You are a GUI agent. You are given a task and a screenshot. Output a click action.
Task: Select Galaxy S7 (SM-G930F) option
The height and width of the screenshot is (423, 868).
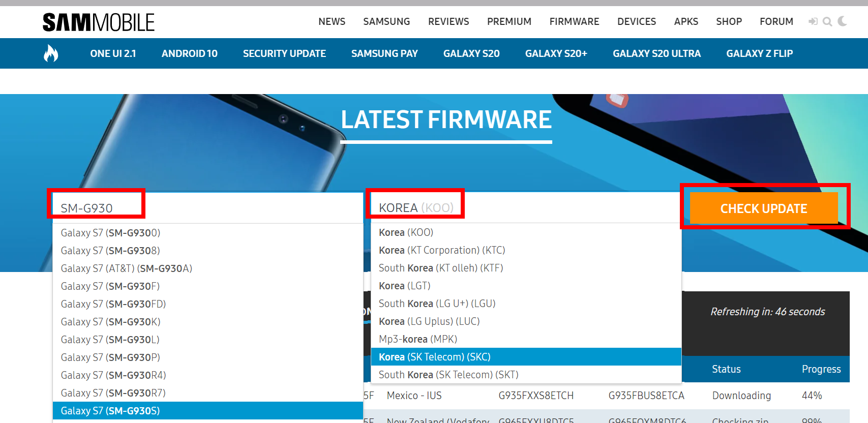pyautogui.click(x=208, y=286)
